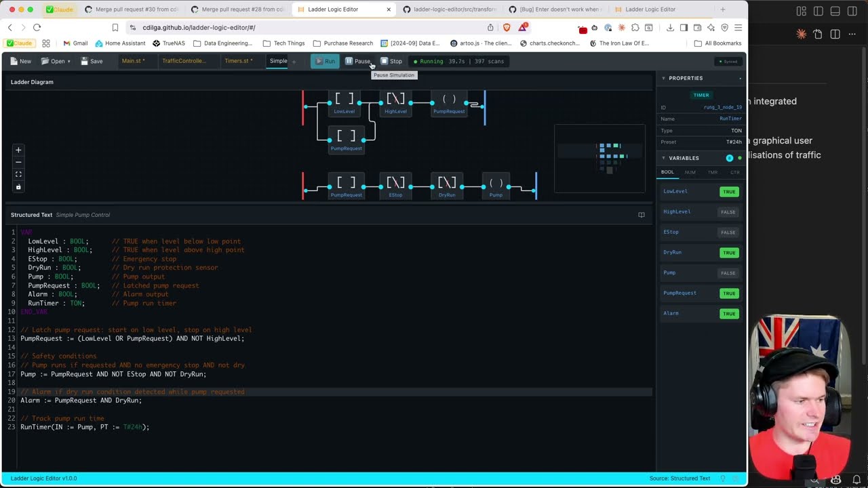Collapse the Variables panel section
The height and width of the screenshot is (488, 868).
(x=663, y=158)
